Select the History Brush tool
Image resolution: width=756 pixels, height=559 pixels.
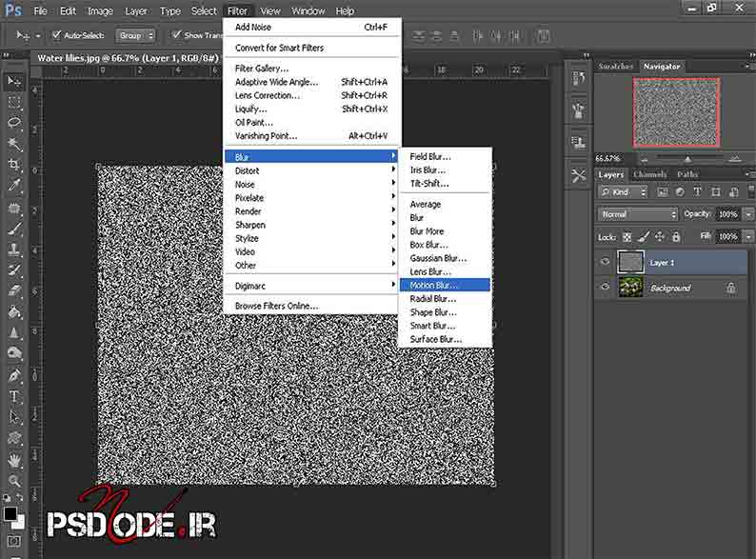point(14,270)
